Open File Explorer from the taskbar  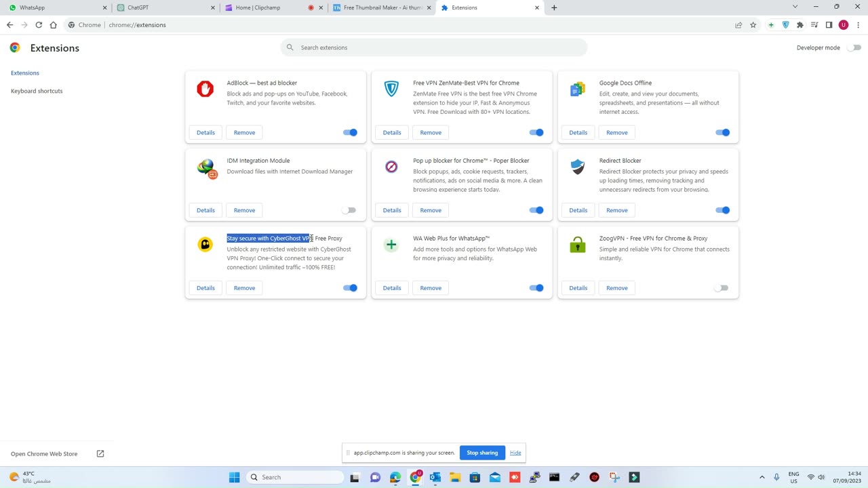[x=454, y=477]
